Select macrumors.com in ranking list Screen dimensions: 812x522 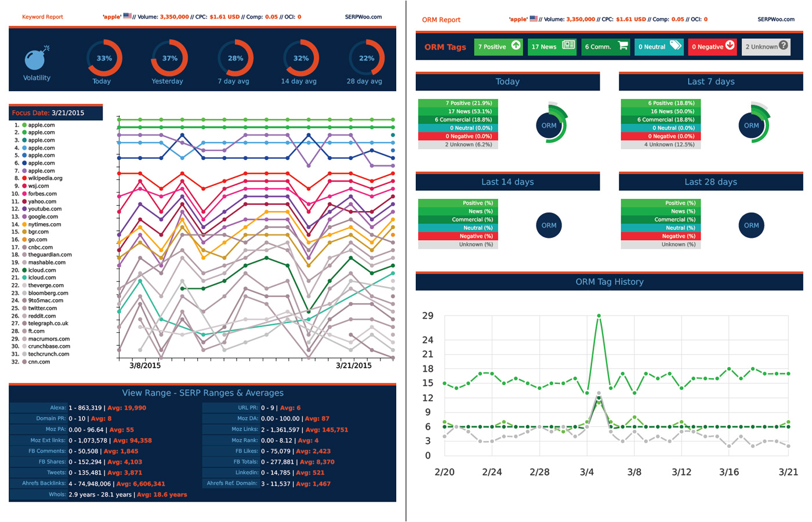49,339
